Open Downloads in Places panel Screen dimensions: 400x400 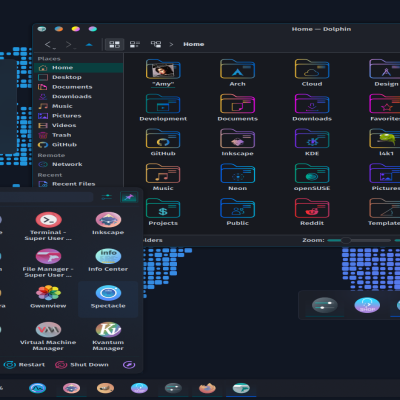pos(79,97)
